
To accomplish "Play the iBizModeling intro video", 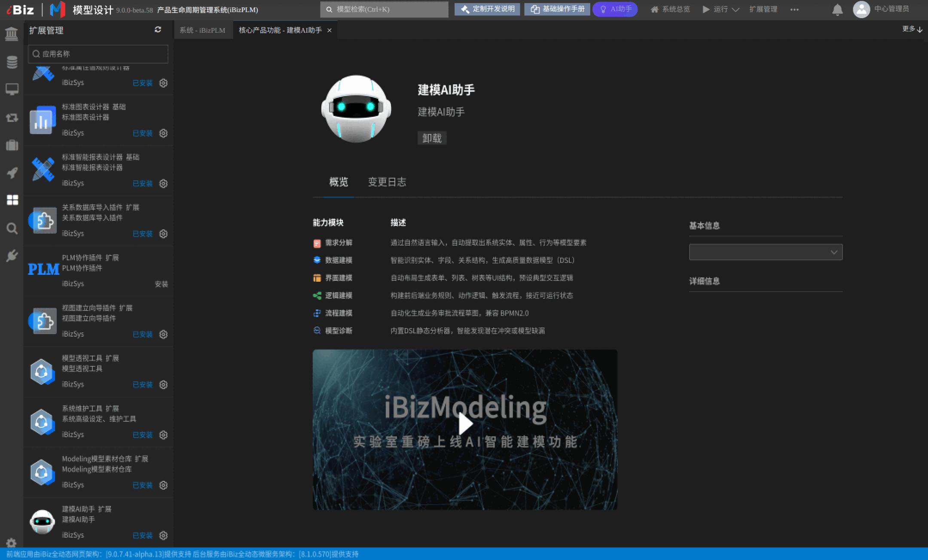I will coord(465,424).
